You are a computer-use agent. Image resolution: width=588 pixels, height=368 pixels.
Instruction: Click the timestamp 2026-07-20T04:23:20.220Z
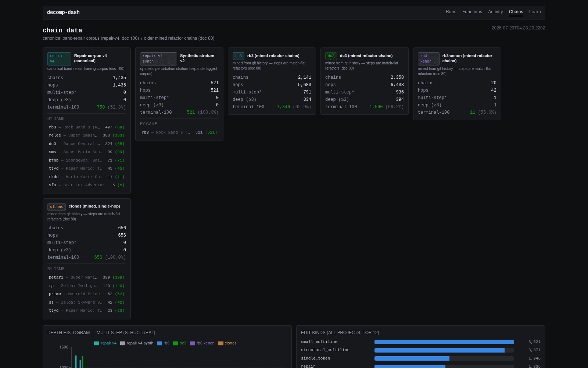519,28
